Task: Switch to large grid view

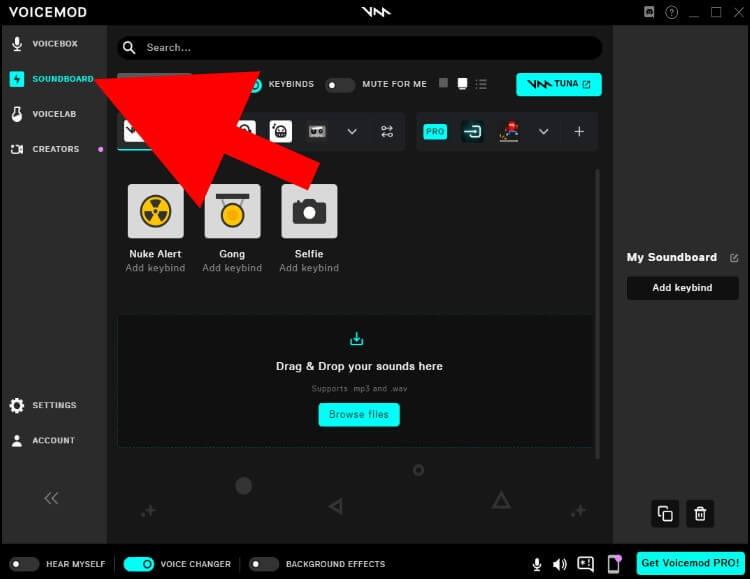Action: click(443, 83)
